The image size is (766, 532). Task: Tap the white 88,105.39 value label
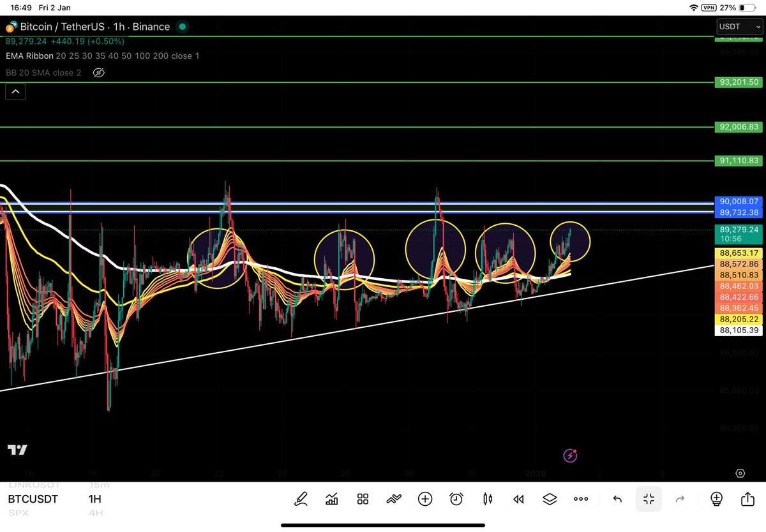pos(739,330)
